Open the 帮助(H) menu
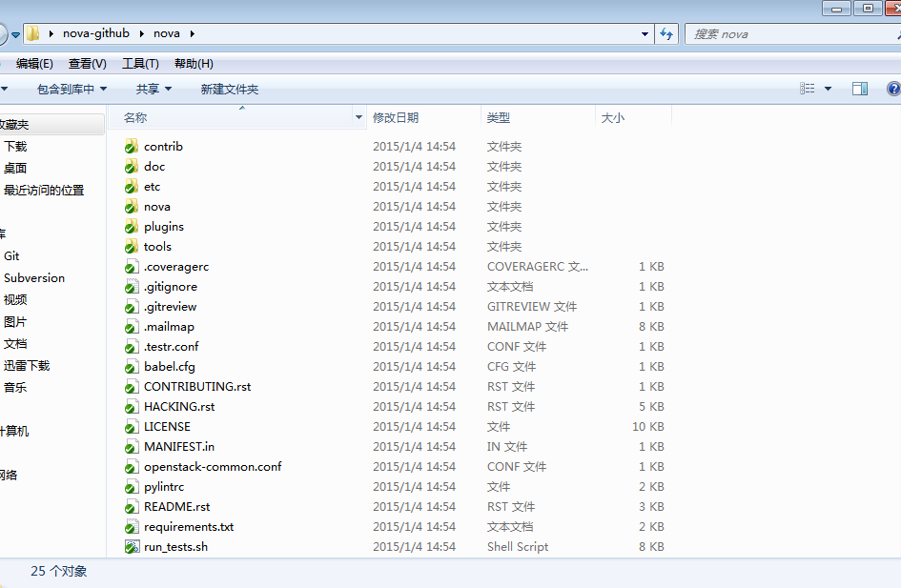901x588 pixels. point(194,63)
